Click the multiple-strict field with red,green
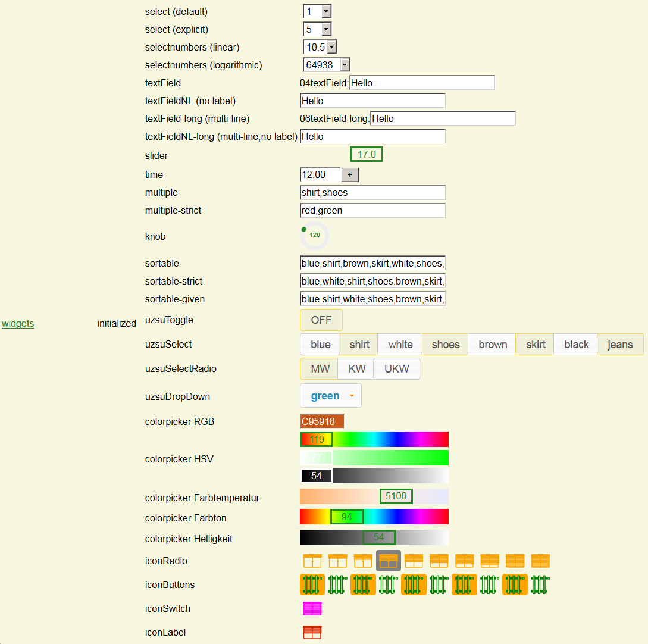 click(x=372, y=210)
